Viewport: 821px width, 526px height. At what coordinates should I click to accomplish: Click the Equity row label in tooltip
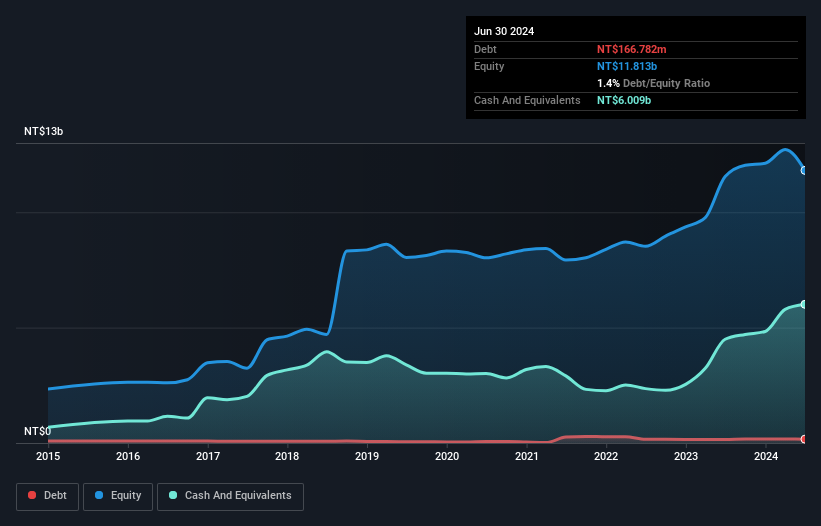click(489, 66)
